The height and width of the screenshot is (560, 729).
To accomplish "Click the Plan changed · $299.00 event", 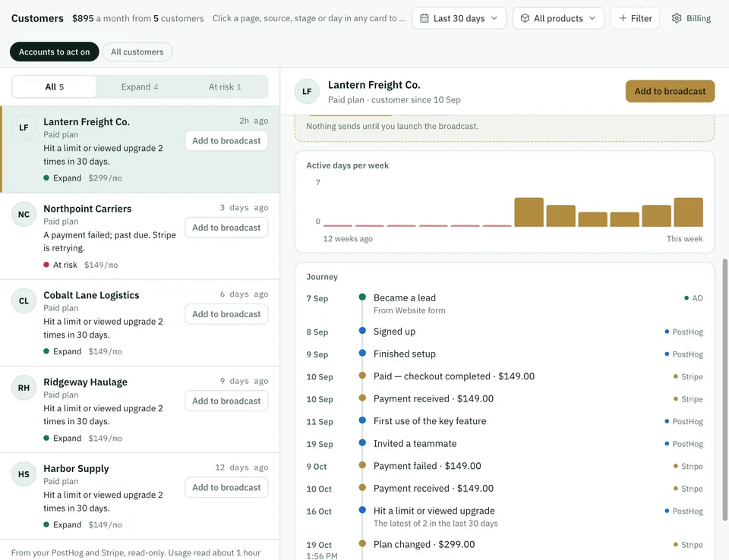I will point(424,544).
